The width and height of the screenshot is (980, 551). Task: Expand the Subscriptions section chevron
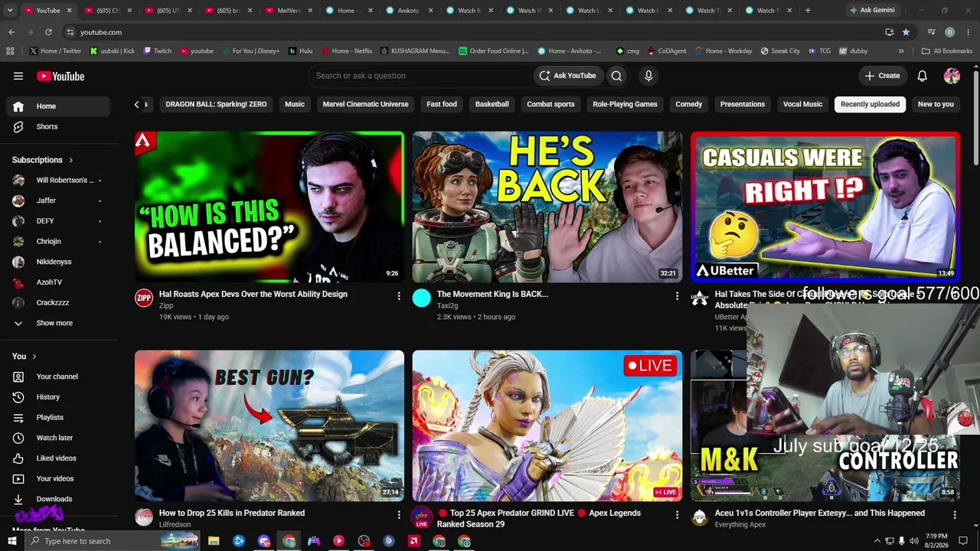click(x=71, y=160)
